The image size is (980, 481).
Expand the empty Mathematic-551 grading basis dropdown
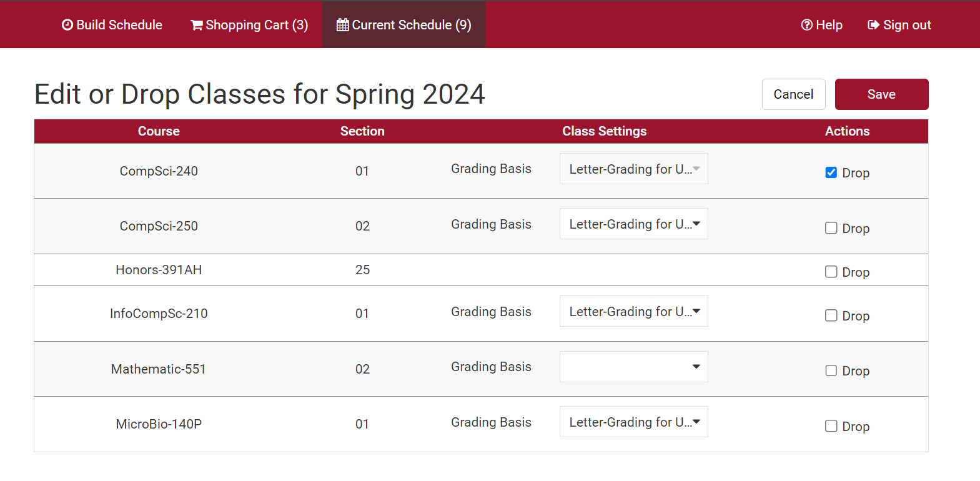pyautogui.click(x=633, y=367)
